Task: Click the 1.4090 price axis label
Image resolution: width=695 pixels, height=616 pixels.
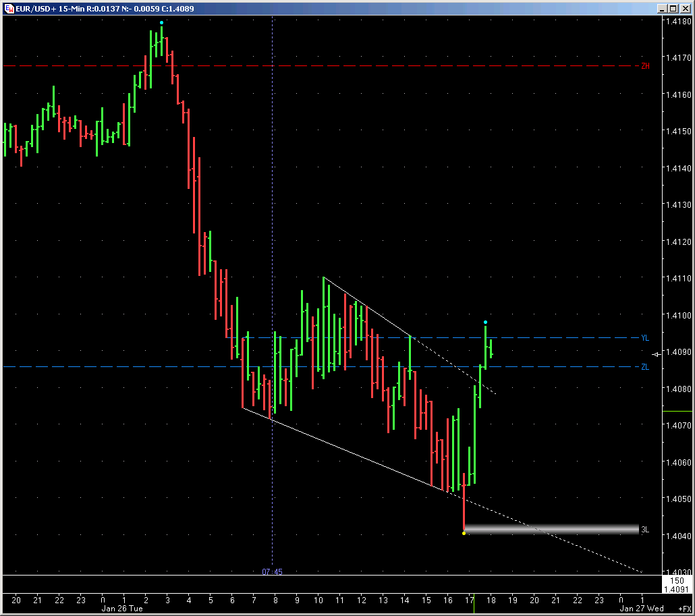Action: [x=678, y=352]
